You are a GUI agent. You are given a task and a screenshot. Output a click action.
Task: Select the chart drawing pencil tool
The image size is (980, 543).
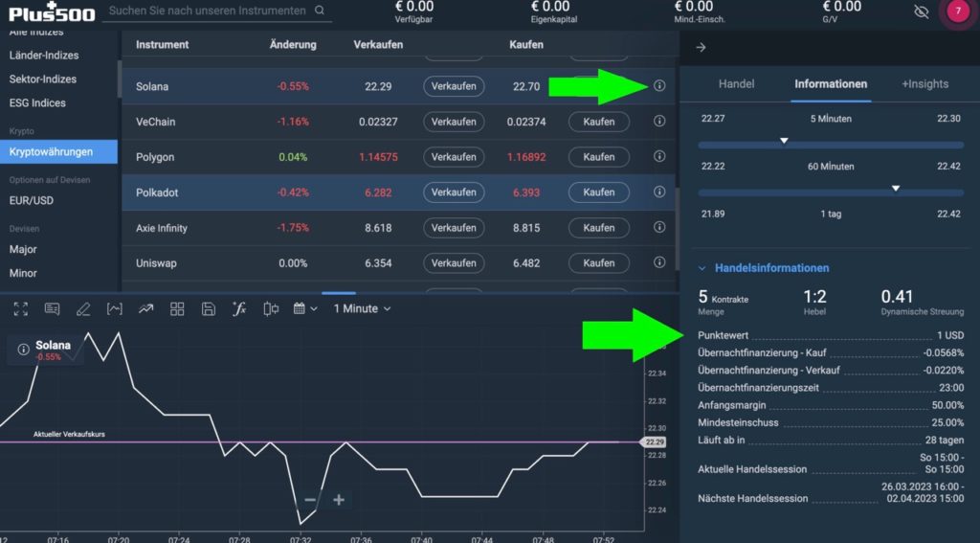tap(83, 308)
